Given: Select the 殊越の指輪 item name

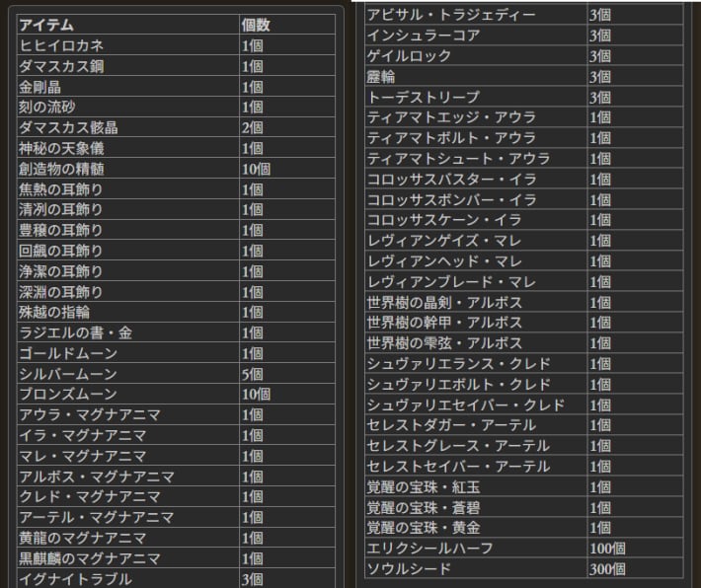Looking at the screenshot, I should coord(54,313).
